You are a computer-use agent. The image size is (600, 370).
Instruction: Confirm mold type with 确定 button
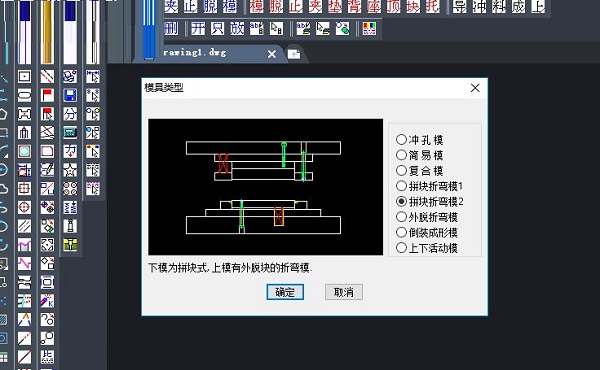coord(285,292)
